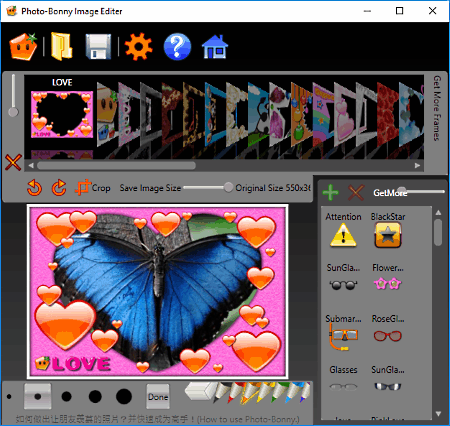The image size is (450, 426).
Task: Minimize the Photo-Bonny window
Action: pos(367,11)
